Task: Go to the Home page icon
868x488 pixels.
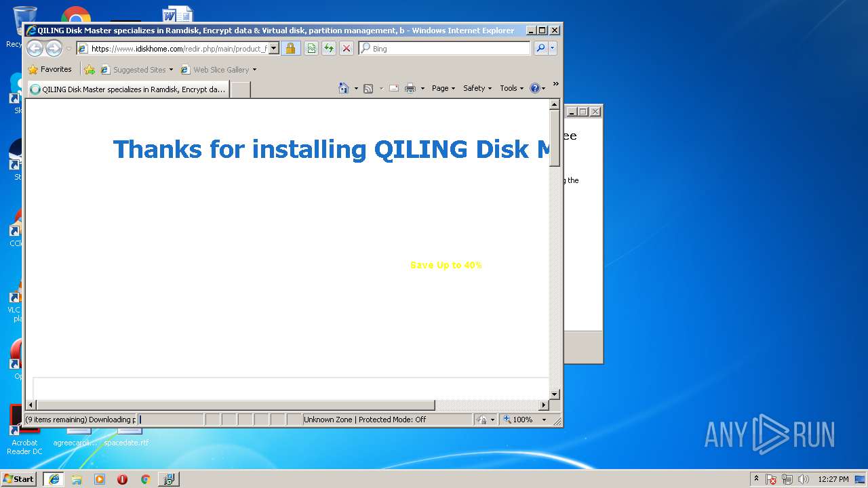Action: point(344,88)
